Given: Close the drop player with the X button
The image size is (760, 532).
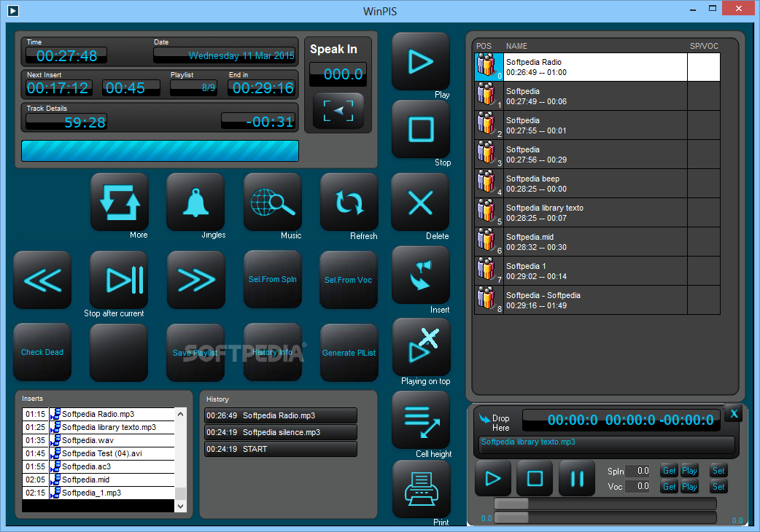Looking at the screenshot, I should click(x=733, y=414).
